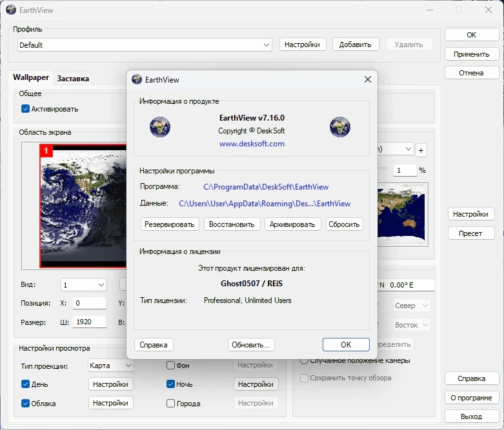The width and height of the screenshot is (504, 430).
Task: Click the Обновить... button
Action: coord(251,345)
